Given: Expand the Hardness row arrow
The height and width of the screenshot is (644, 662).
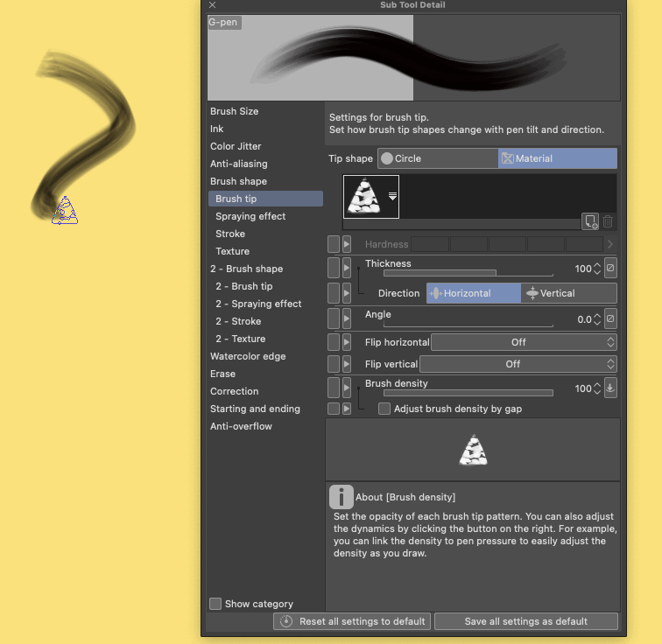Looking at the screenshot, I should coord(347,244).
